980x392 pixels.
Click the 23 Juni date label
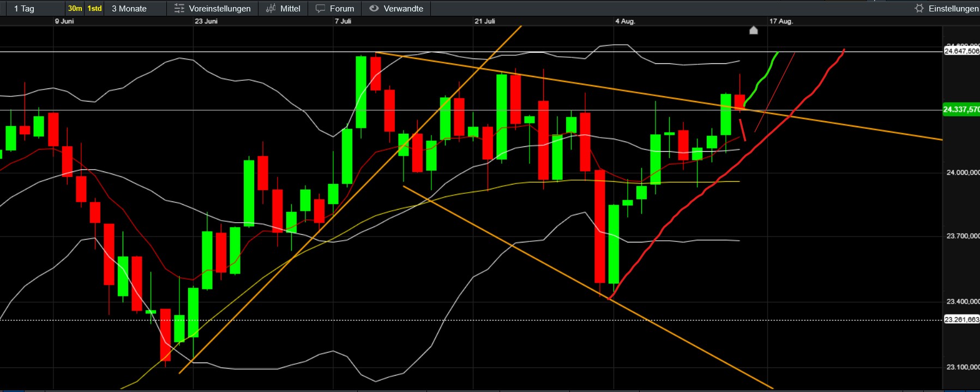click(206, 21)
